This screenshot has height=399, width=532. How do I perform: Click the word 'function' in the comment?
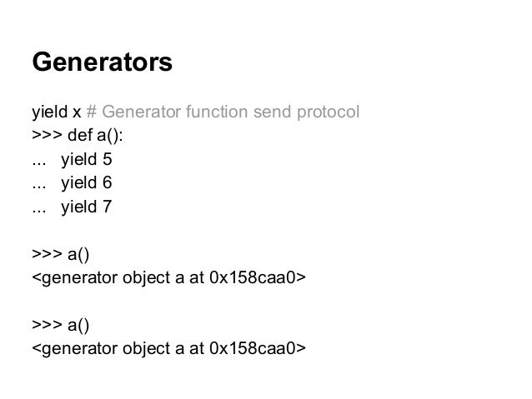(x=217, y=112)
